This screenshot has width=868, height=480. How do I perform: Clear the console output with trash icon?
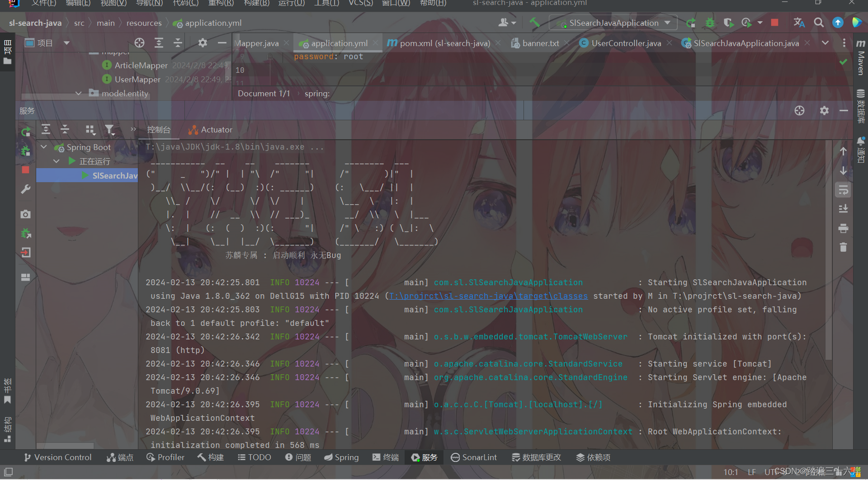click(844, 247)
